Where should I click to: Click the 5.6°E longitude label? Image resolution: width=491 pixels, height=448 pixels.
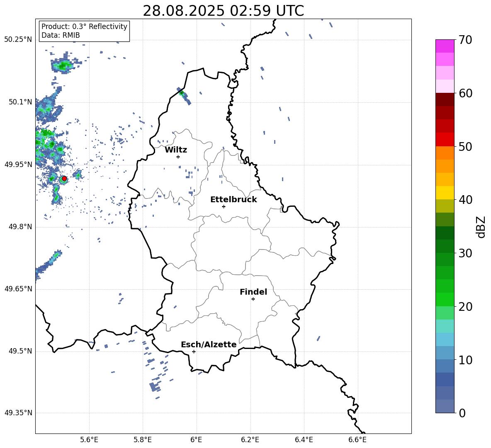[x=89, y=440]
